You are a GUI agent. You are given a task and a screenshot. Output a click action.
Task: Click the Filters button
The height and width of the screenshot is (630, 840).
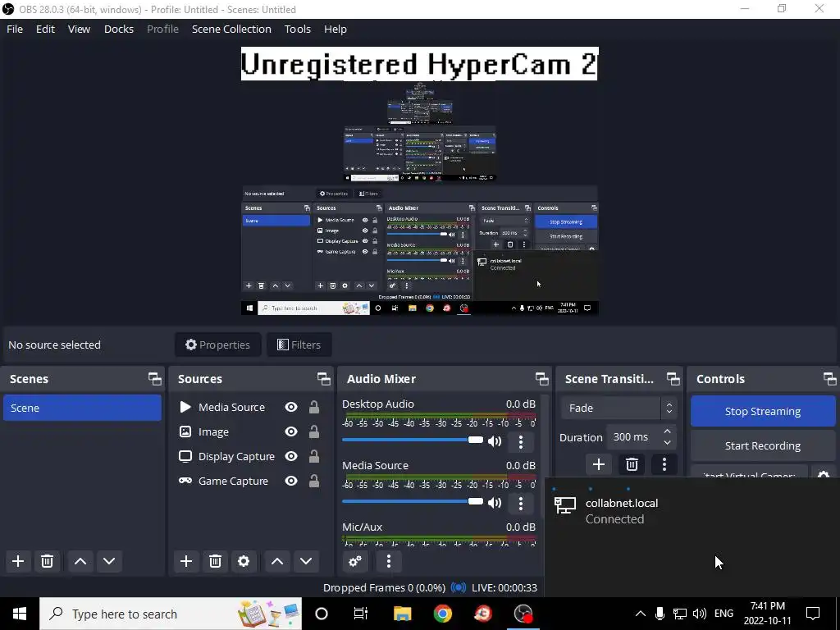(299, 345)
